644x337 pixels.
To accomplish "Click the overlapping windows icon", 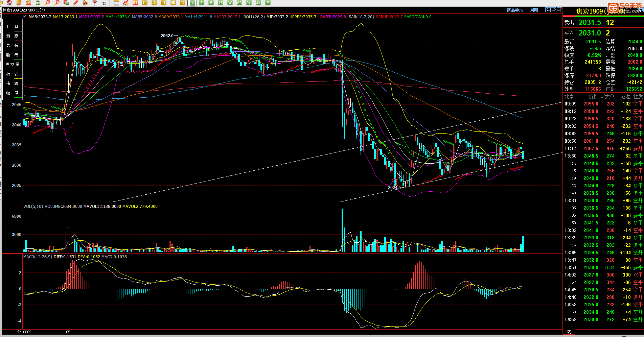I will point(66,3).
